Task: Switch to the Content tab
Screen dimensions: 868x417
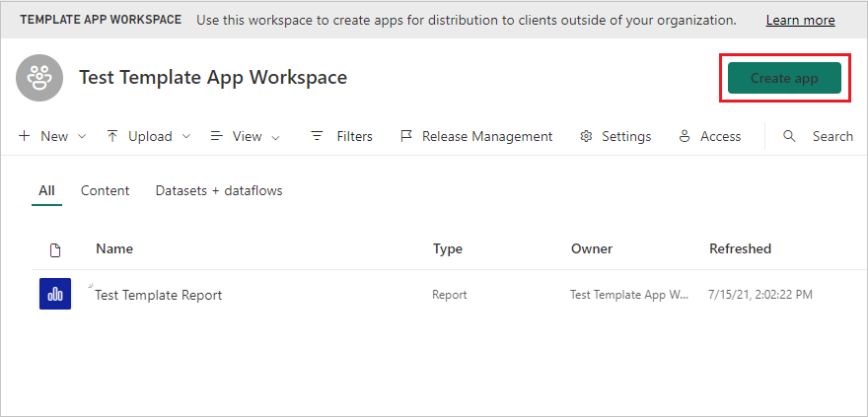Action: coord(105,190)
